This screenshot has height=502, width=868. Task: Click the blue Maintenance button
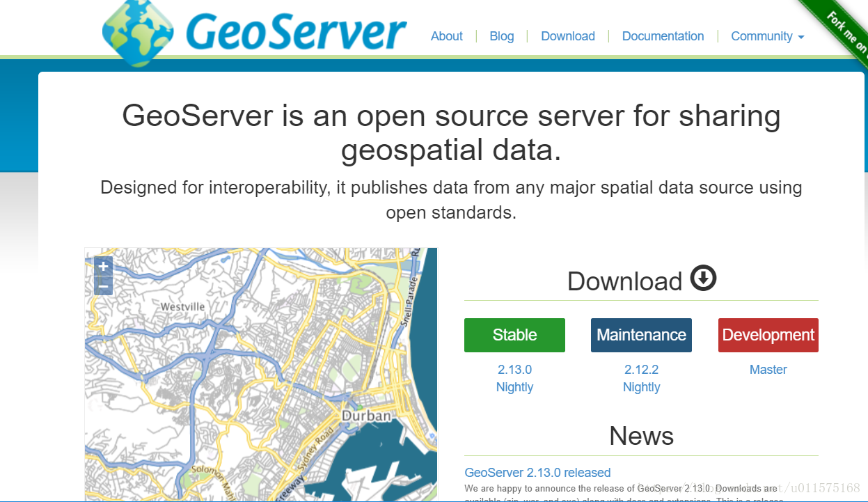coord(641,335)
